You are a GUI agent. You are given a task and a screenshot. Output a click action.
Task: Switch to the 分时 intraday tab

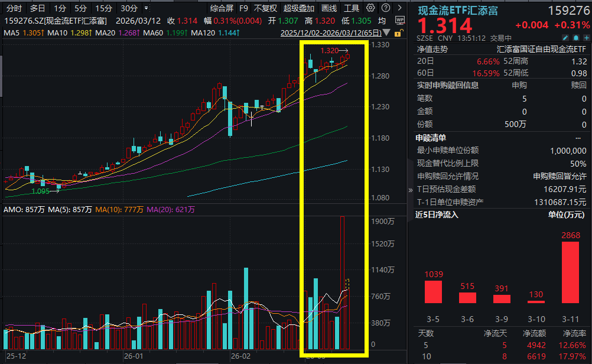(x=14, y=8)
